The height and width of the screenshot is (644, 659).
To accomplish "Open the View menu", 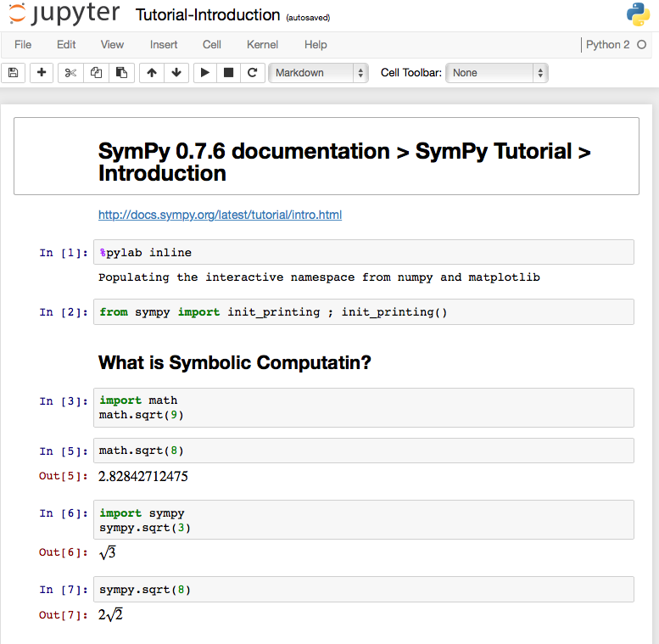I will [x=112, y=45].
